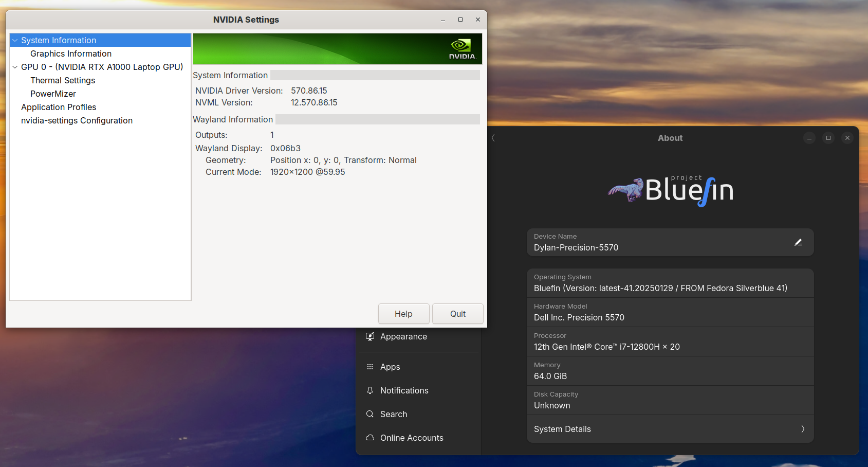The width and height of the screenshot is (868, 467).
Task: Click the Appearance display icon
Action: 370,336
